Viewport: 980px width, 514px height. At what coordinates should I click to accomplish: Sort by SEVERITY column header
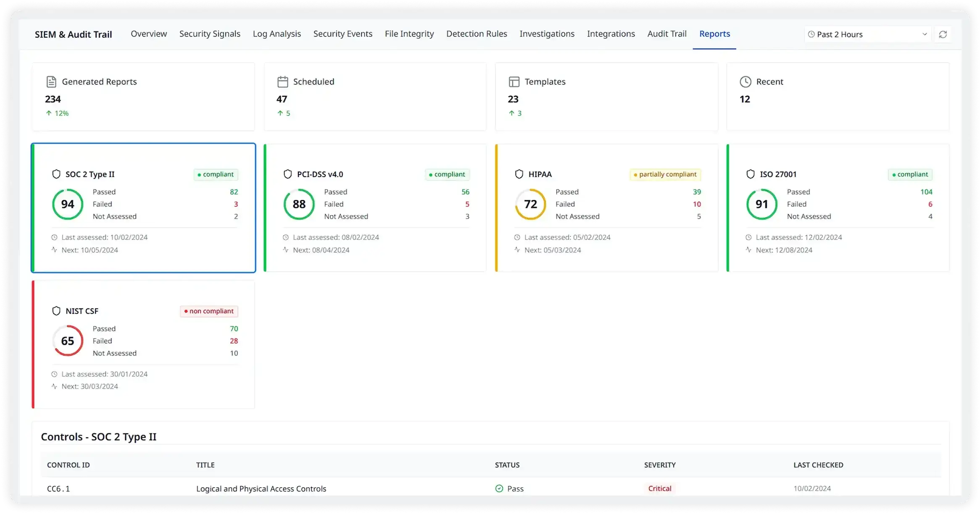(x=659, y=465)
